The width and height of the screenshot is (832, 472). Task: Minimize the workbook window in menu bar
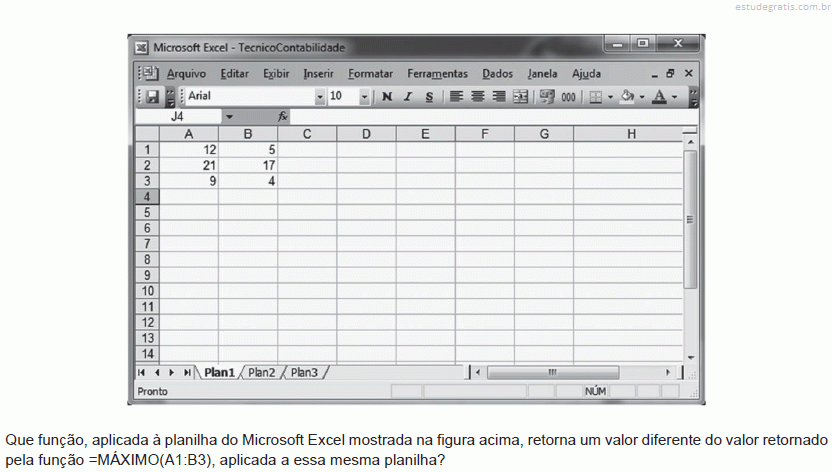[654, 75]
